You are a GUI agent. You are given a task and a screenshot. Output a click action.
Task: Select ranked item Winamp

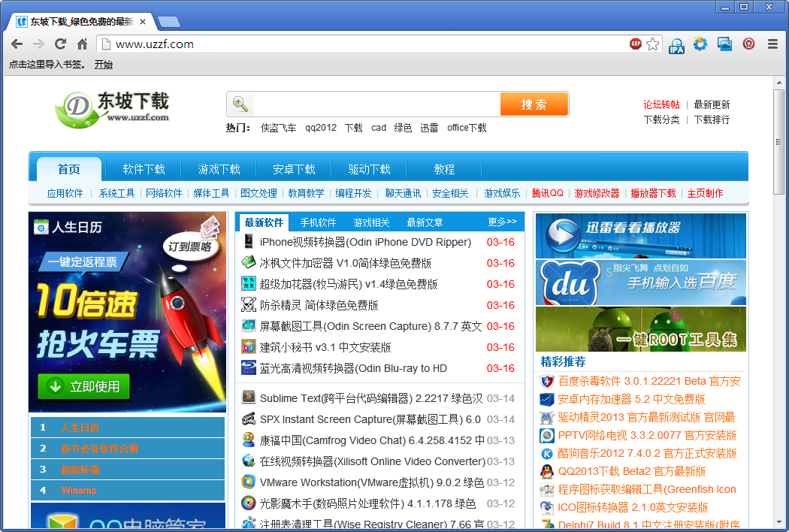(78, 490)
